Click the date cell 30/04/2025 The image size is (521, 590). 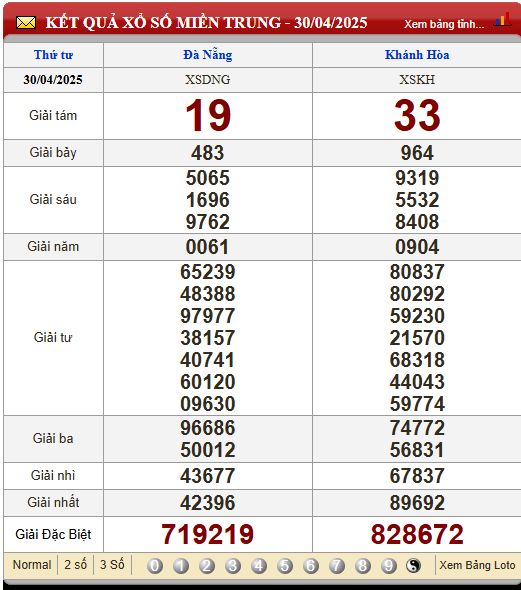pos(53,80)
